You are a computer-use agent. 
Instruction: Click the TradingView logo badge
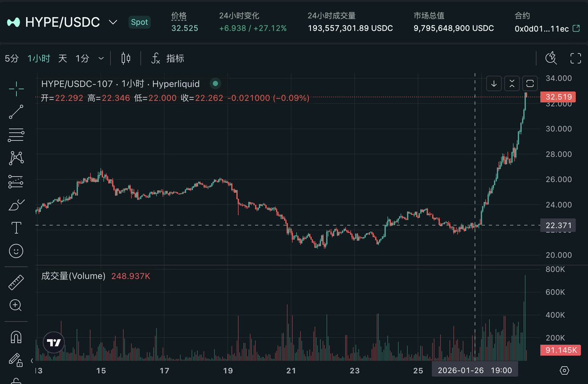53,342
